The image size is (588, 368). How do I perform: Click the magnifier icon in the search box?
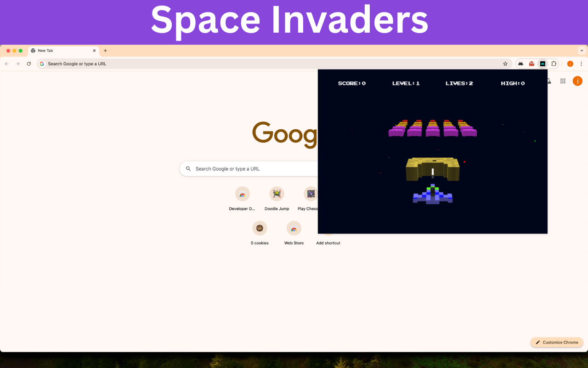(188, 169)
